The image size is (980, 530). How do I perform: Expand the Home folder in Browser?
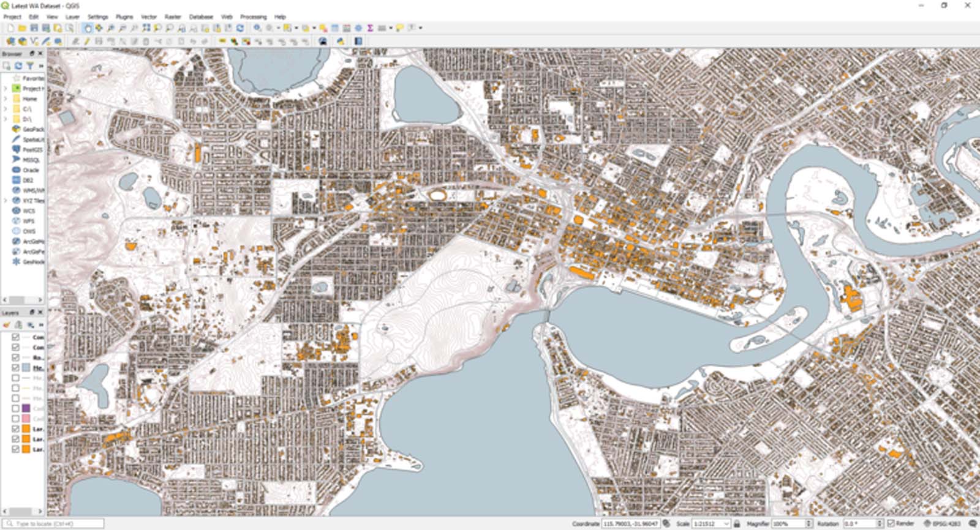(x=6, y=99)
